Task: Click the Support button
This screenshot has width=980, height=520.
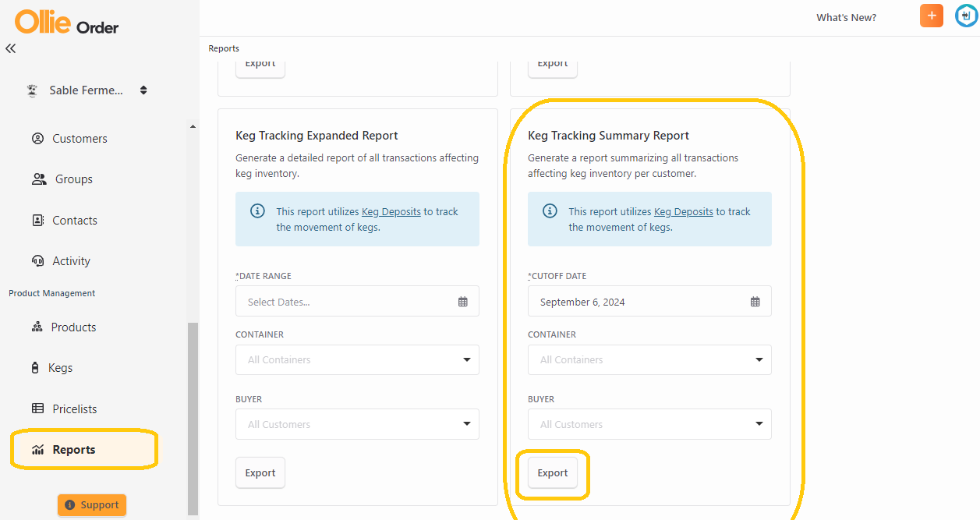Action: (x=92, y=505)
